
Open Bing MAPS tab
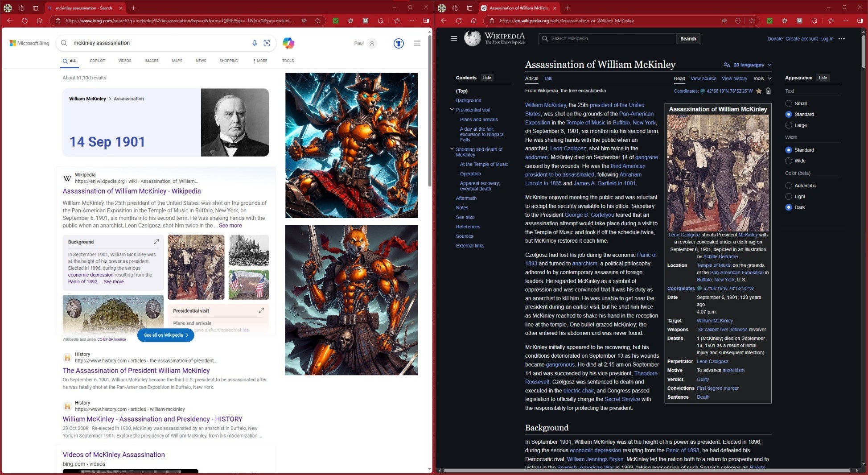[x=177, y=61]
